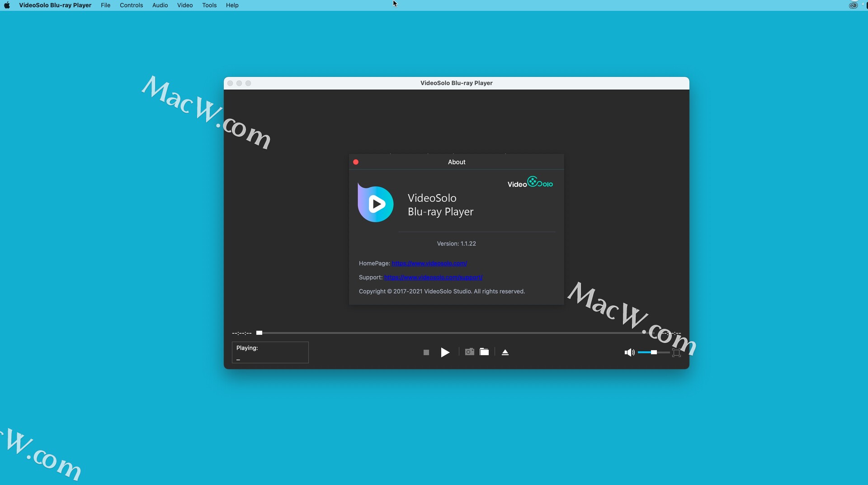Open the Apple menu
The width and height of the screenshot is (868, 485).
pyautogui.click(x=7, y=5)
